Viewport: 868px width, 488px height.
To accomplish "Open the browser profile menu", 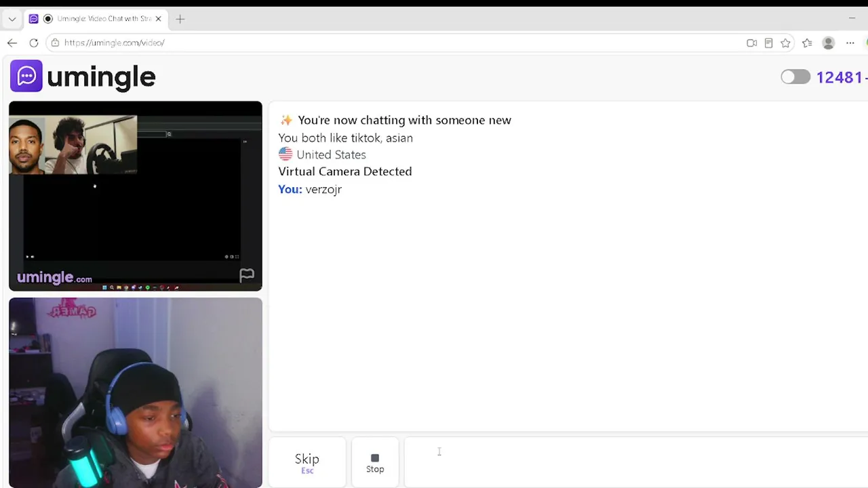I will click(828, 43).
